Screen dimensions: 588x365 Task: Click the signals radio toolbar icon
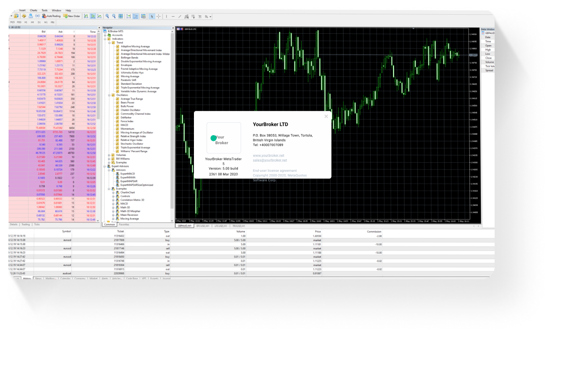tap(37, 16)
